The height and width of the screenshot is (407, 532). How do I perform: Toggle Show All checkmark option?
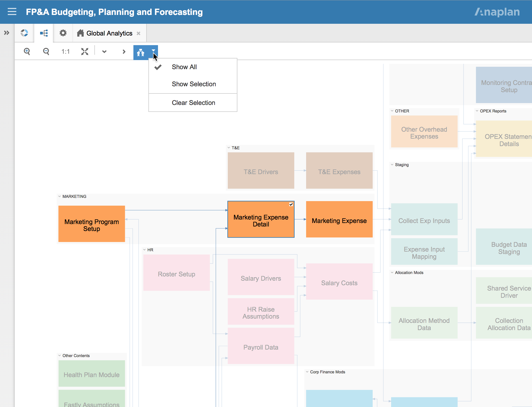(184, 67)
